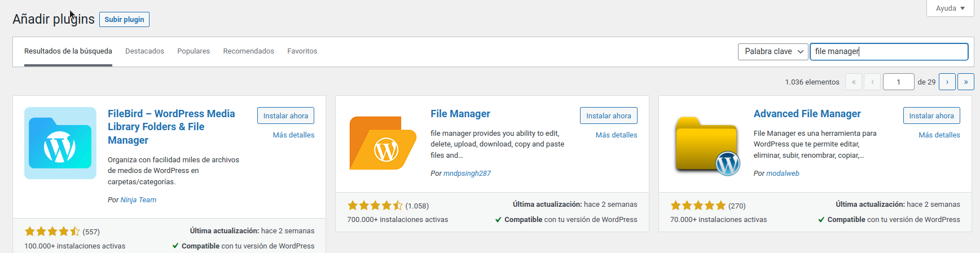Visit author mndpsingh287 link
Screen dimensions: 980x253
click(467, 174)
